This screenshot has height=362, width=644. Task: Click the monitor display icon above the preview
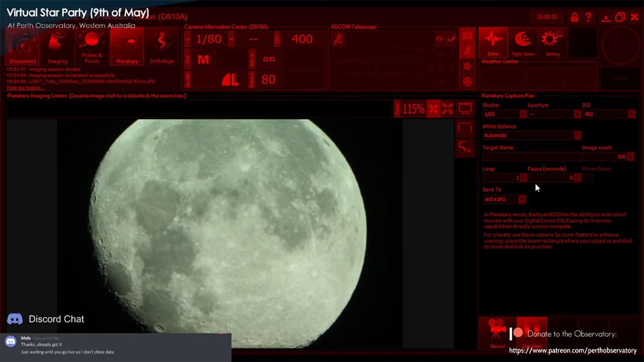point(465,109)
